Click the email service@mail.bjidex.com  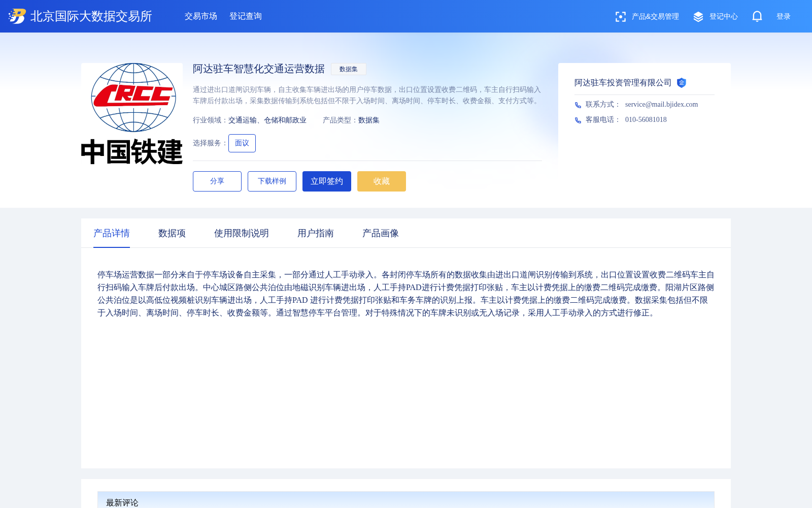pos(661,105)
